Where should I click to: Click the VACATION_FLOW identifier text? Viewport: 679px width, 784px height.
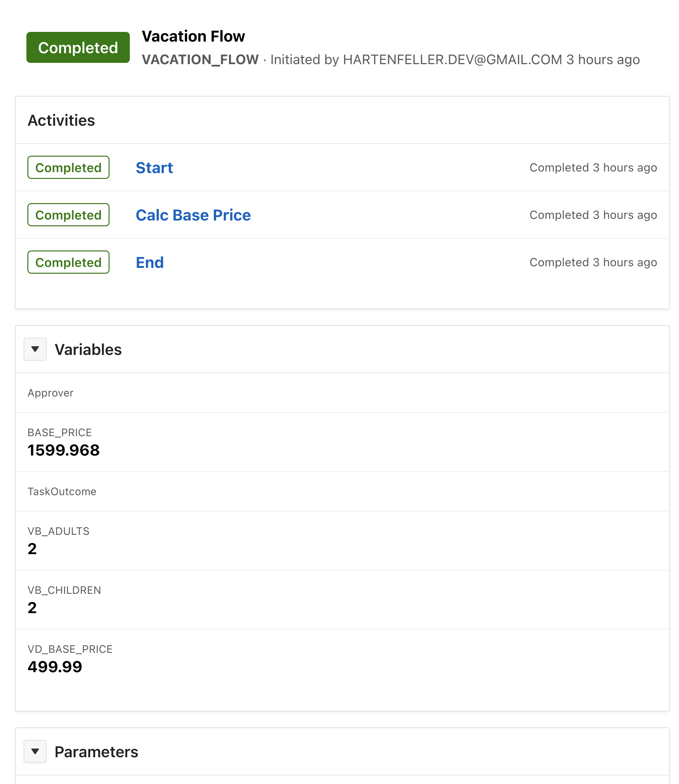pyautogui.click(x=200, y=60)
